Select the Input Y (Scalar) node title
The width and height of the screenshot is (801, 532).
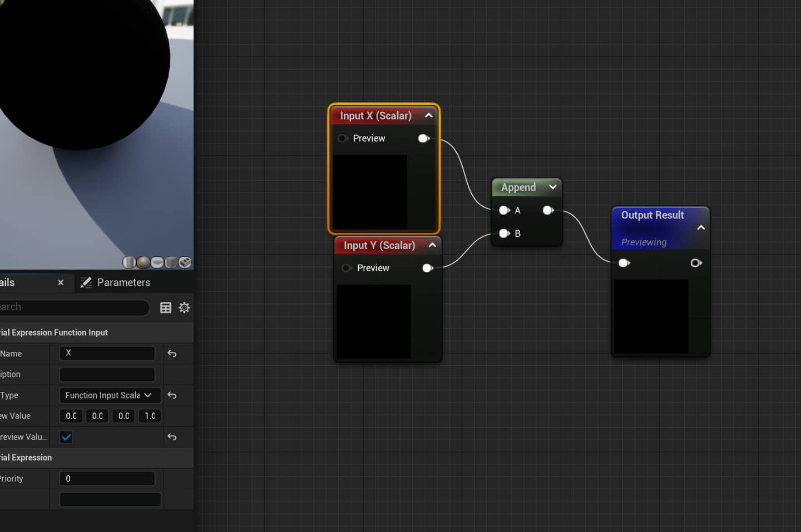click(379, 245)
